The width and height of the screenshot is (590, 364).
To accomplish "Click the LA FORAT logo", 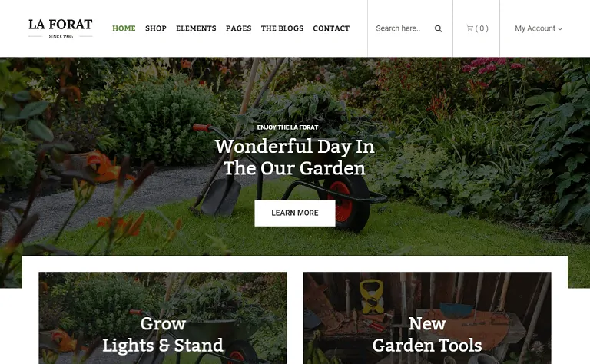I will 60,28.
